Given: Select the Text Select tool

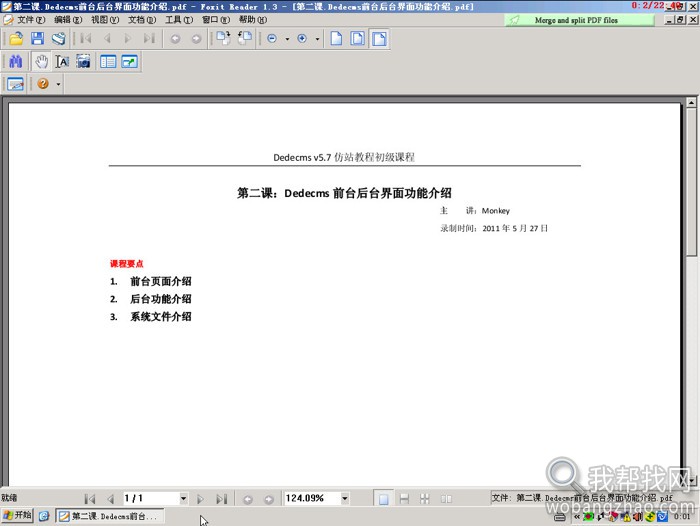Looking at the screenshot, I should 62,62.
